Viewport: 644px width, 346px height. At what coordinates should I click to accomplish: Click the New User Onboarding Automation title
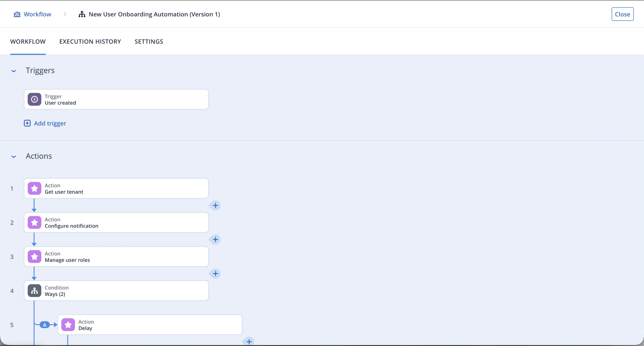(154, 14)
